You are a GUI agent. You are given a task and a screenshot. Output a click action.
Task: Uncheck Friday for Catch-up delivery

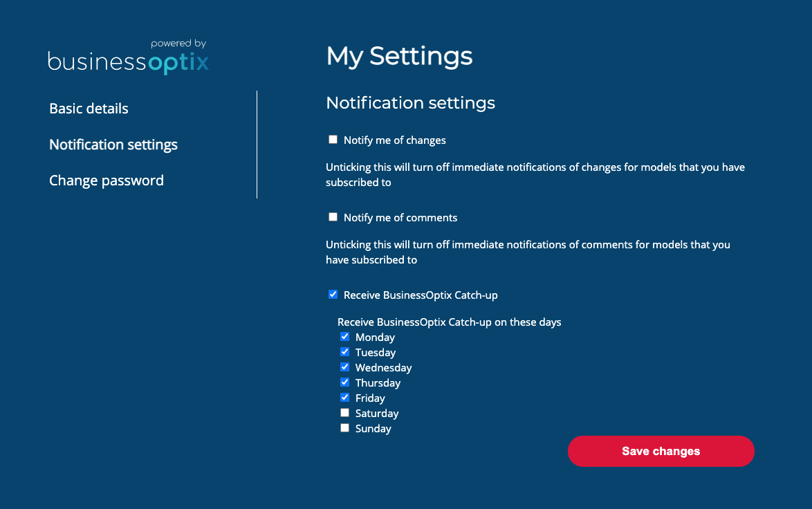344,397
